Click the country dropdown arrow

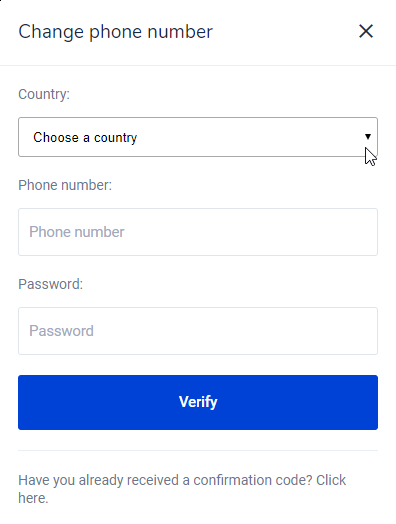point(368,137)
